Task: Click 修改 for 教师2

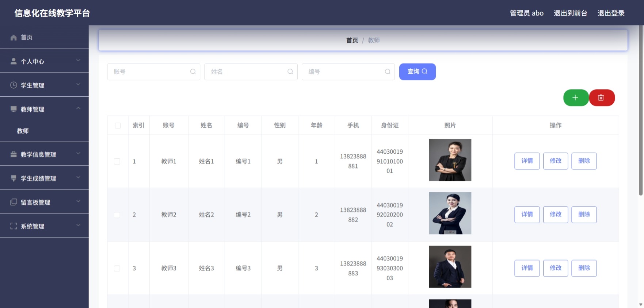Action: pos(556,215)
